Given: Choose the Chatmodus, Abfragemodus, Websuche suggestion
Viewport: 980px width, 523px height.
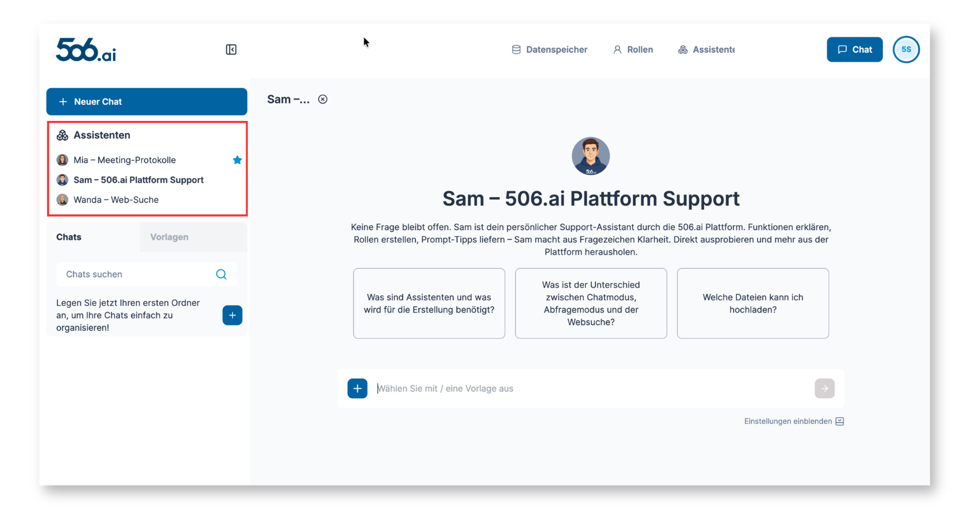Looking at the screenshot, I should 591,303.
